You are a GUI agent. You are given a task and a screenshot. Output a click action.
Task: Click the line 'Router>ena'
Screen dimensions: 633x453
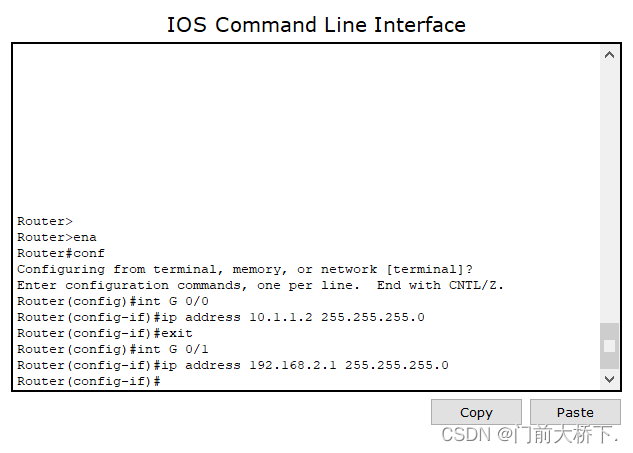pyautogui.click(x=57, y=237)
